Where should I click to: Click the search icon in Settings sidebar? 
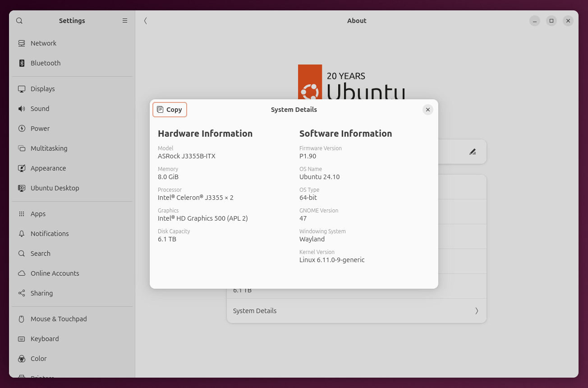19,21
